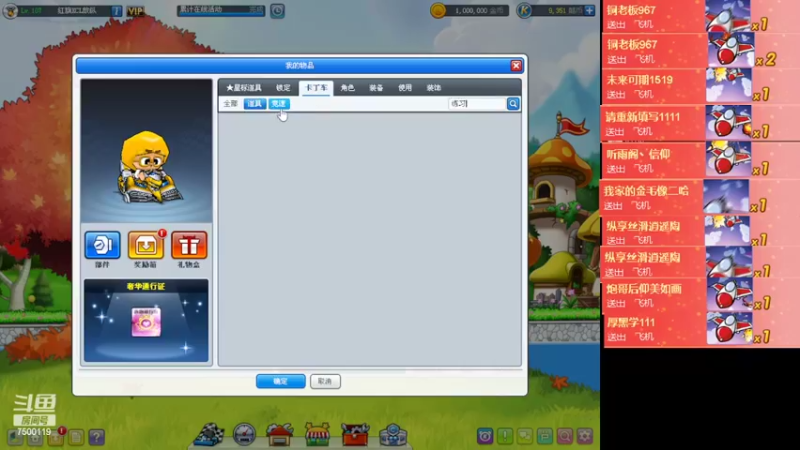Select the 全部 filter

coord(230,104)
